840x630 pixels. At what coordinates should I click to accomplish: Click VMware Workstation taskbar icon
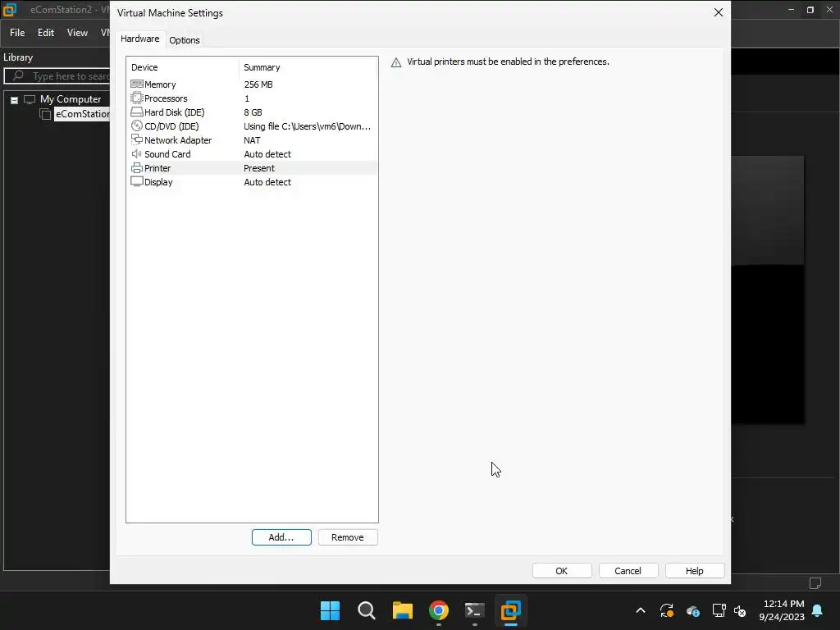click(510, 610)
